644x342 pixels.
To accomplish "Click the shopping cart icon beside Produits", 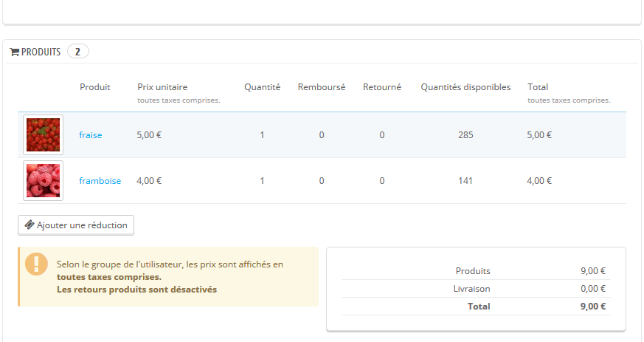I will click(x=14, y=52).
